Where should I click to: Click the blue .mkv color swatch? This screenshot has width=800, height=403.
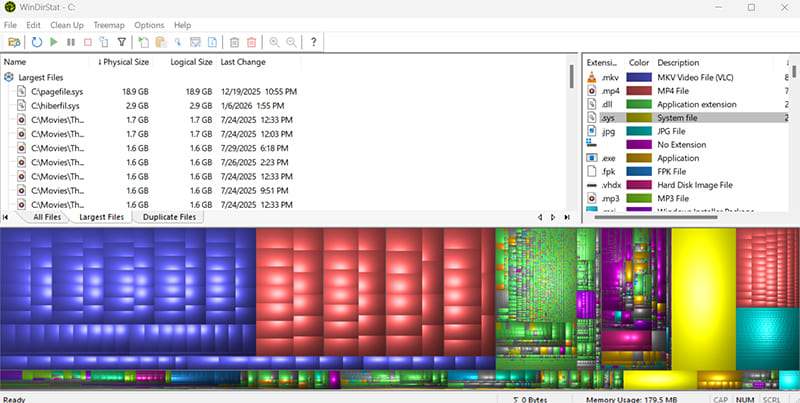[x=639, y=78]
